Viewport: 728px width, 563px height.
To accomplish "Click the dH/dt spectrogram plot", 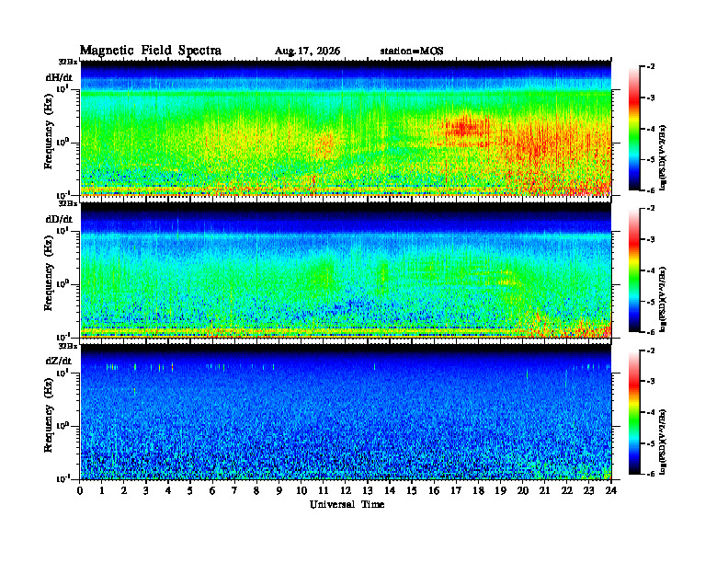I will click(x=346, y=128).
